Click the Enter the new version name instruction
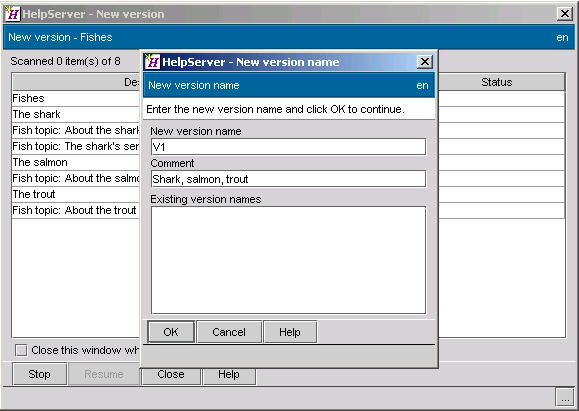579x411 pixels. (x=275, y=109)
